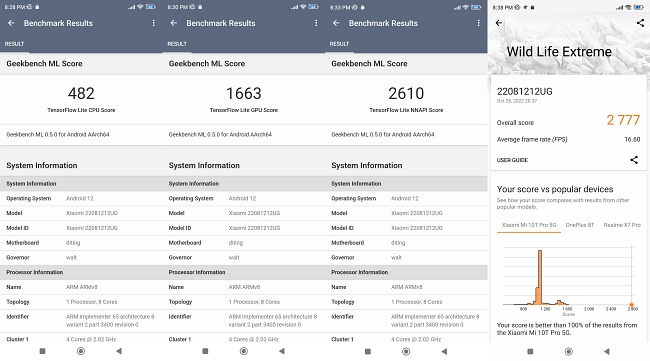Open three-dot menu on NNAPI score screen
Viewport: 650px width, 361px height.
[479, 23]
